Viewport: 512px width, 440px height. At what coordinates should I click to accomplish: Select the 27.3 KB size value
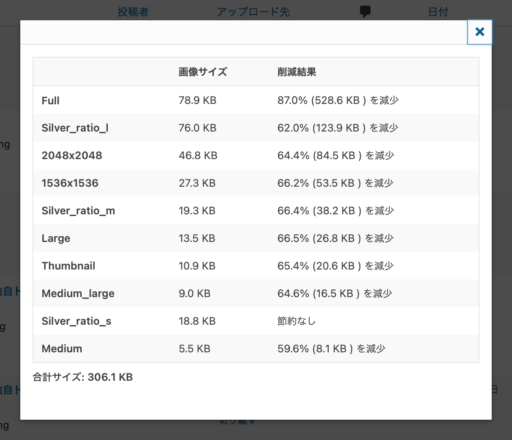(197, 183)
